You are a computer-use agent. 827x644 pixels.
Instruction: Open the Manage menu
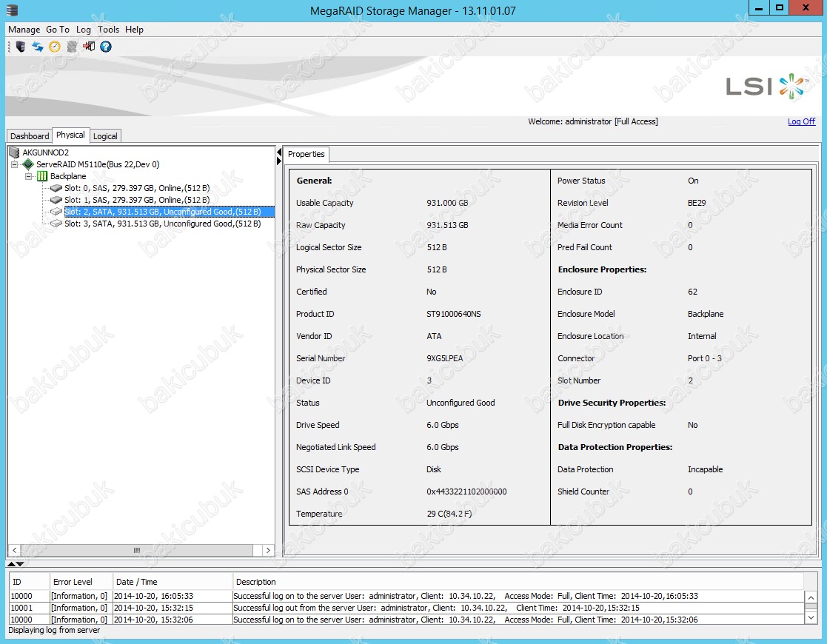tap(24, 30)
